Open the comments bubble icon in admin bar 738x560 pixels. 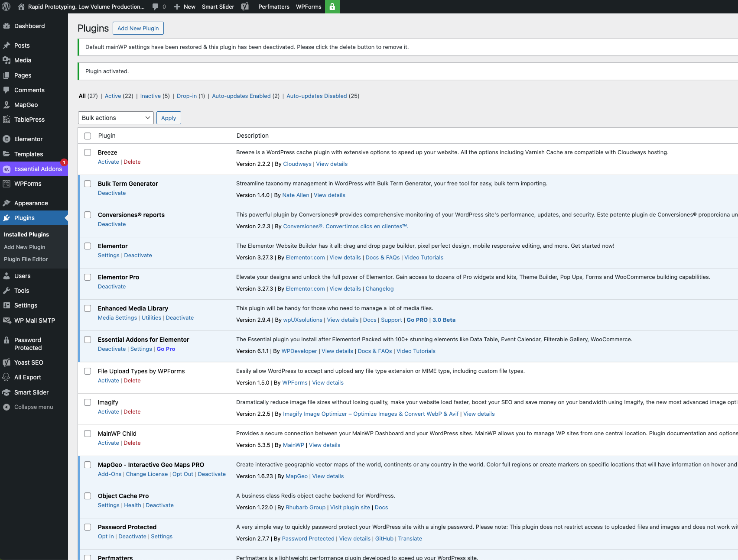pyautogui.click(x=155, y=6)
